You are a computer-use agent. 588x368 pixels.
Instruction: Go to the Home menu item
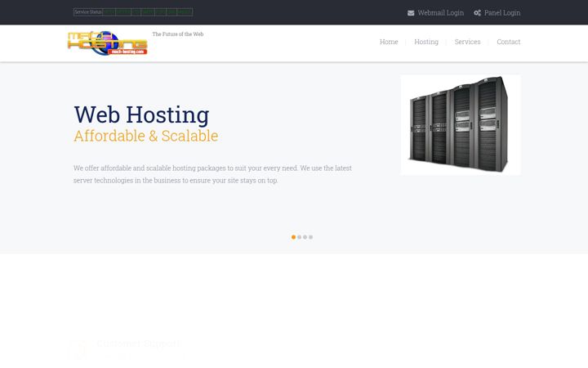(389, 42)
